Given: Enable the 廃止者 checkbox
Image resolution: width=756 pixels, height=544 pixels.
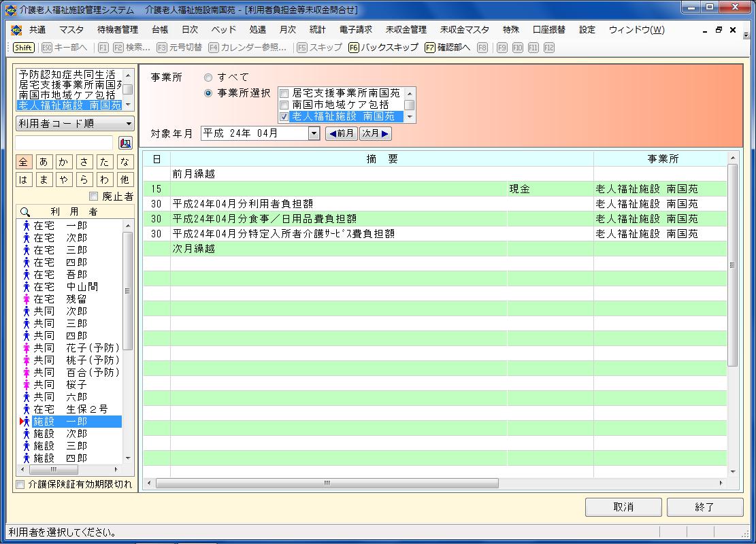Looking at the screenshot, I should coord(95,197).
